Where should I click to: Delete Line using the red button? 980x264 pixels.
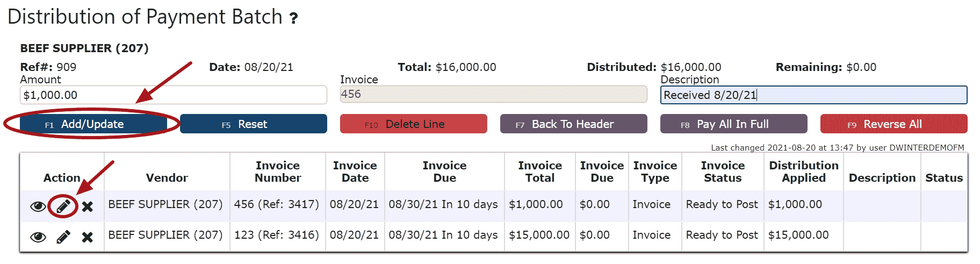coord(414,124)
